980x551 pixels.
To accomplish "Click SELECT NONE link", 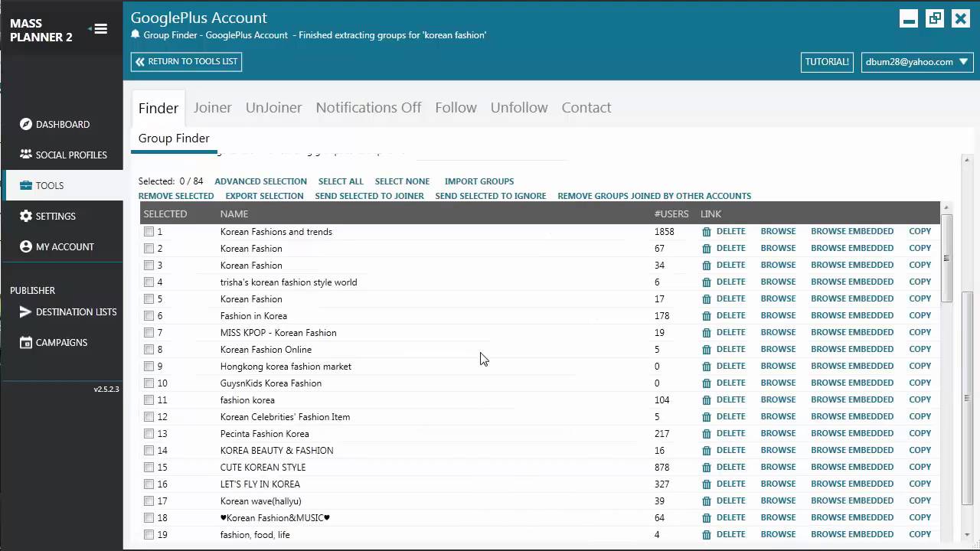I will tap(402, 181).
